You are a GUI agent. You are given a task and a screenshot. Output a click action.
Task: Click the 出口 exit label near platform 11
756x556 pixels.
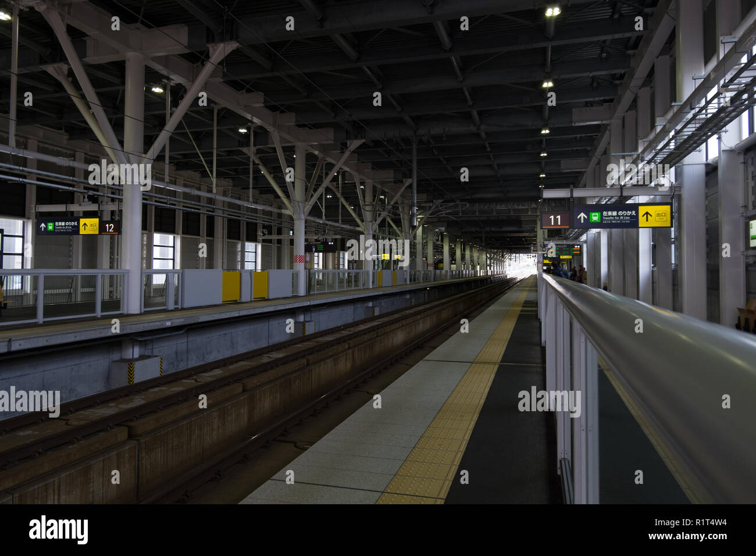662,215
